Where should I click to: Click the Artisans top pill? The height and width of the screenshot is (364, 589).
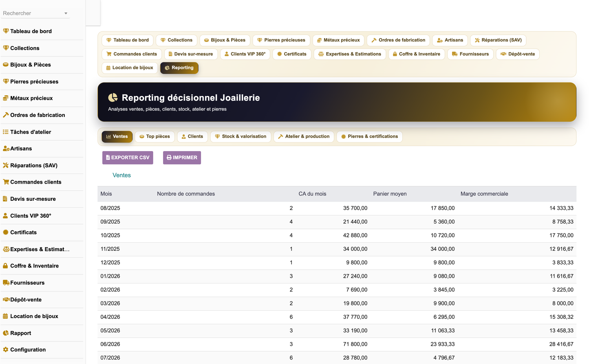click(450, 40)
